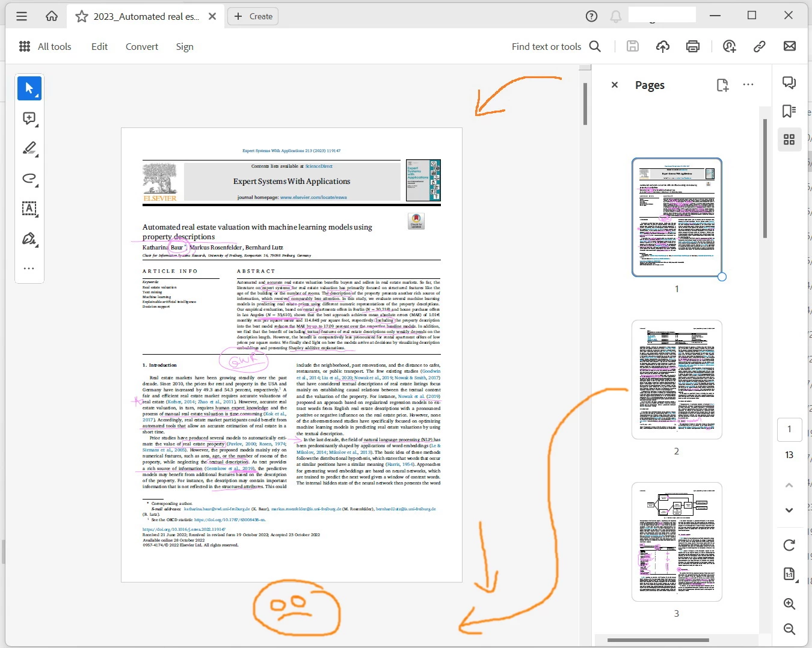Click the Pages panel vertical scrollbar

click(x=765, y=178)
